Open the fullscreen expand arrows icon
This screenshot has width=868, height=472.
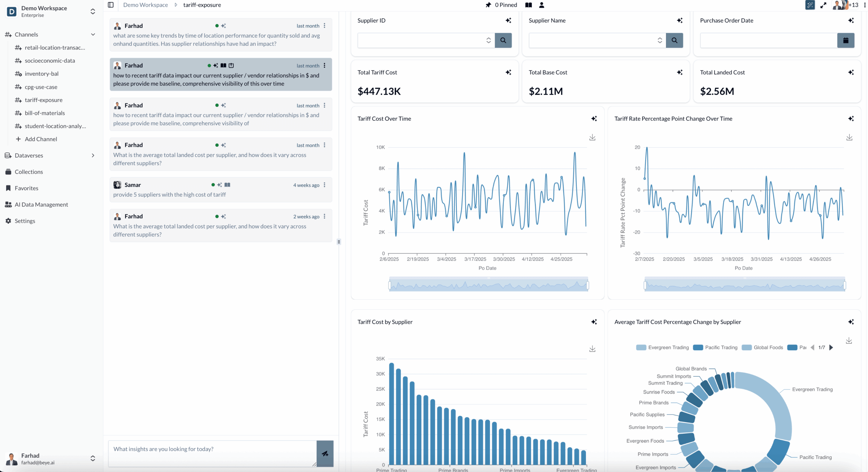tap(823, 5)
